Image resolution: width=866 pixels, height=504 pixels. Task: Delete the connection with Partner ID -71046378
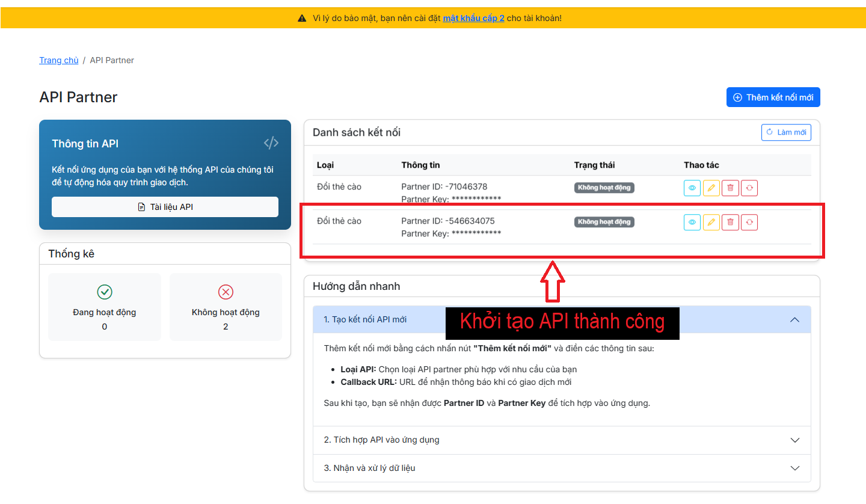(x=730, y=188)
